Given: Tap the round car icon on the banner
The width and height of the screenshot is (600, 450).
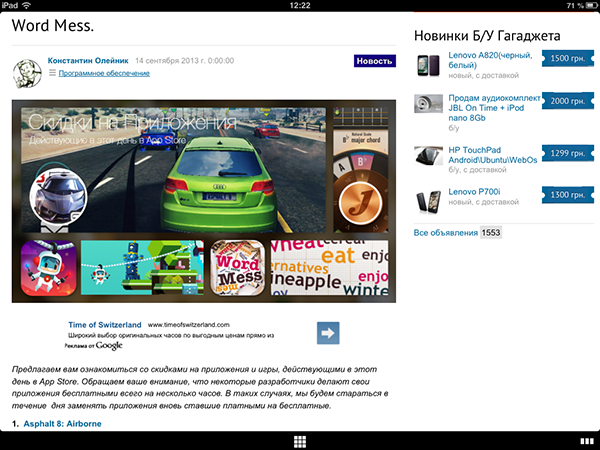Looking at the screenshot, I should (x=58, y=197).
